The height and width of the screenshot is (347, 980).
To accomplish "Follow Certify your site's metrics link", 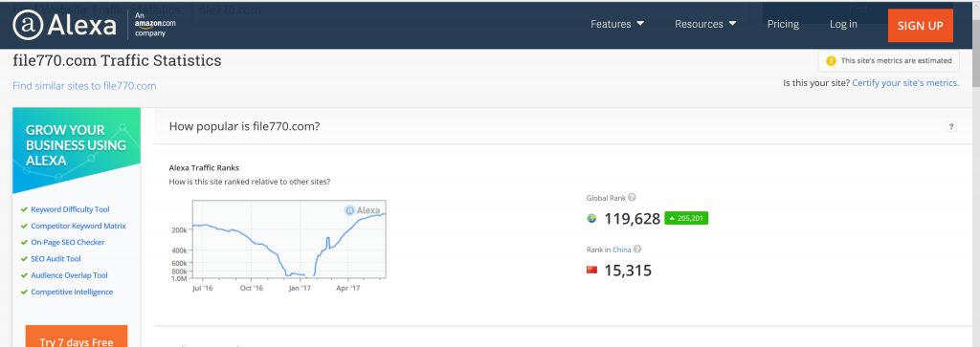I will pyautogui.click(x=905, y=82).
